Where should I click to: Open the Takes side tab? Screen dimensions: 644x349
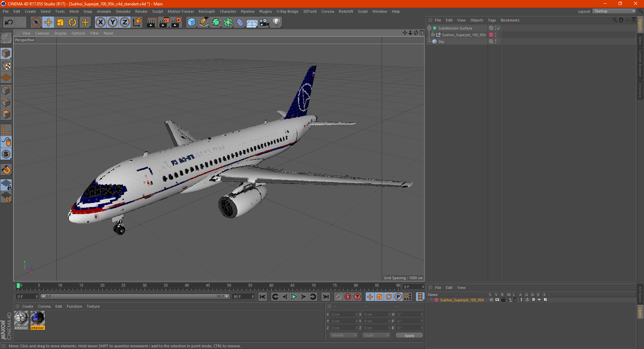point(640,40)
